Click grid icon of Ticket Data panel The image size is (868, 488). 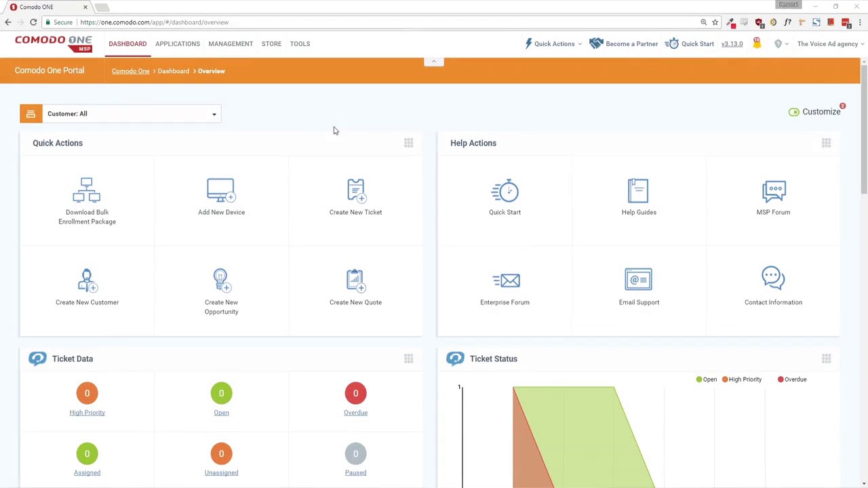pyautogui.click(x=408, y=359)
